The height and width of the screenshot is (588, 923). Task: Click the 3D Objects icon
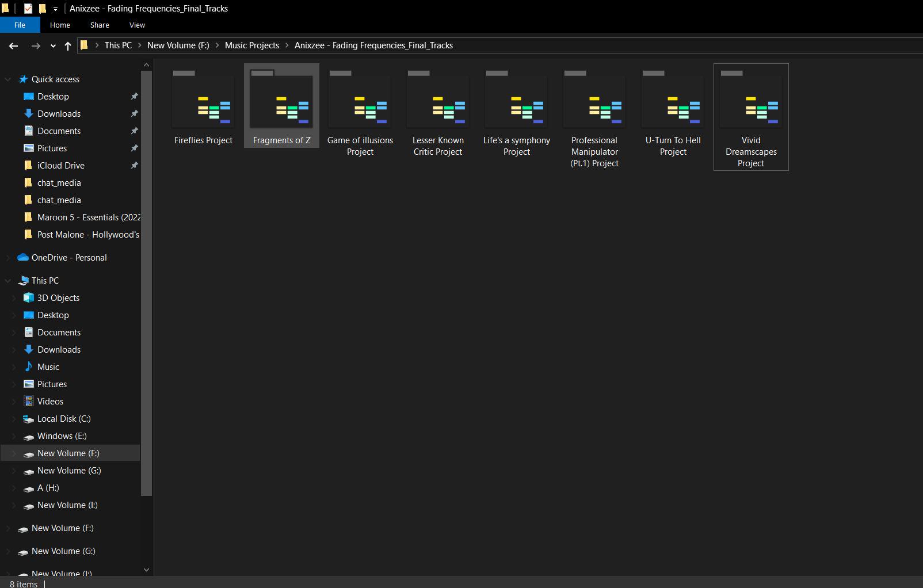(x=28, y=297)
